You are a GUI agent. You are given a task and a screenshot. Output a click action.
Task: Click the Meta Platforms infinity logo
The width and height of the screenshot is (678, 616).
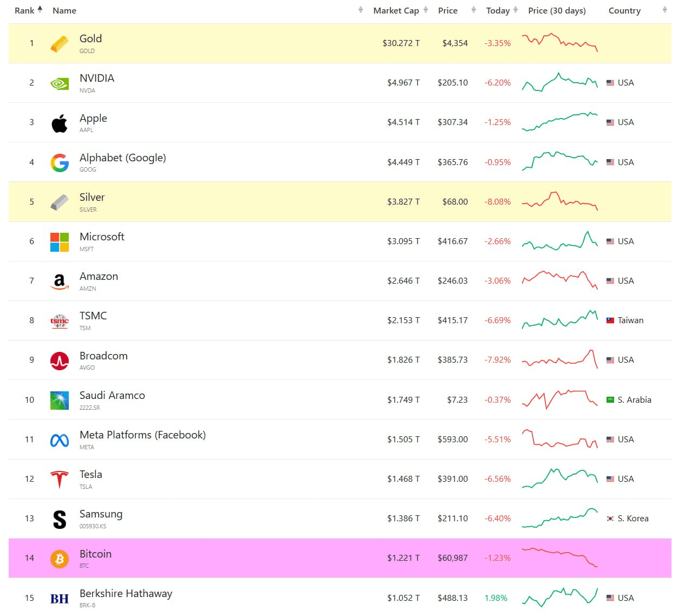[60, 440]
